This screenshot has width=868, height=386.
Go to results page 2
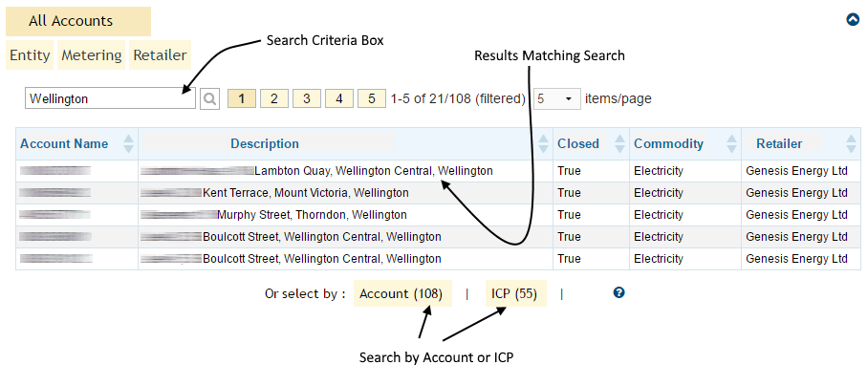[274, 98]
